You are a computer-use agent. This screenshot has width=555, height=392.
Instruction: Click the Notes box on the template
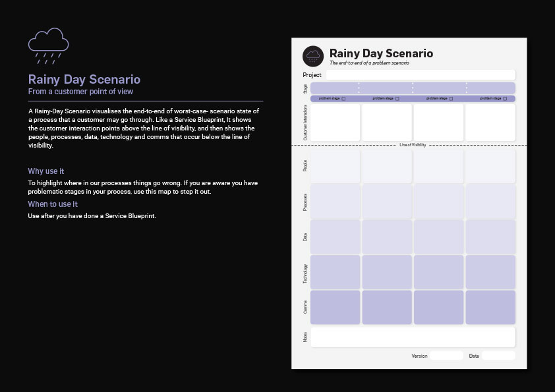pos(413,337)
